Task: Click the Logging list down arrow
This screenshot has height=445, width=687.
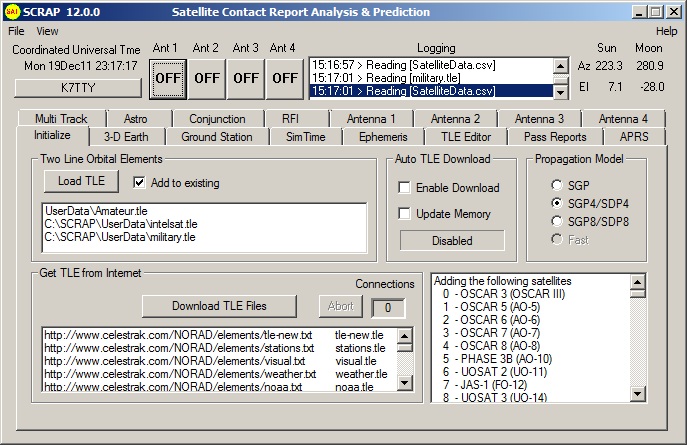Action: pyautogui.click(x=560, y=92)
